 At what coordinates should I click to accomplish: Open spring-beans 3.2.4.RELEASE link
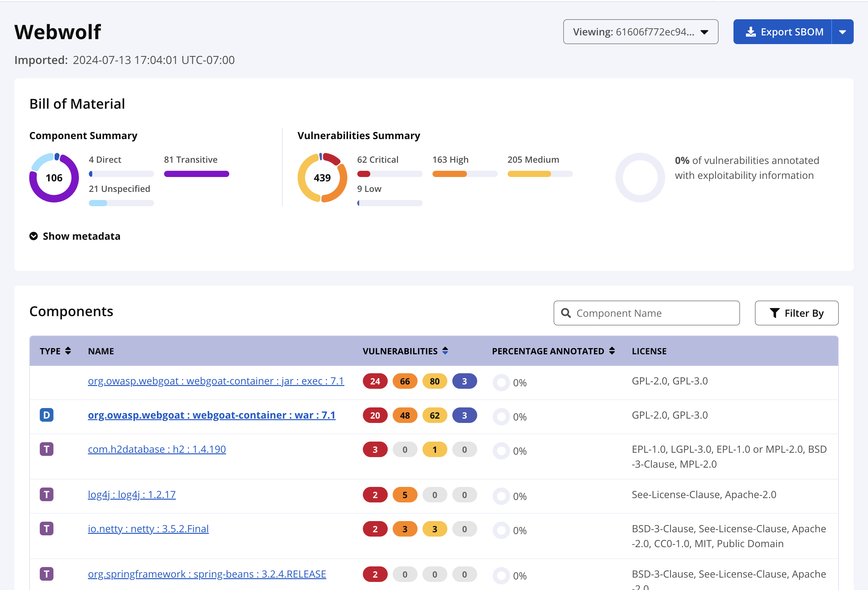point(207,574)
